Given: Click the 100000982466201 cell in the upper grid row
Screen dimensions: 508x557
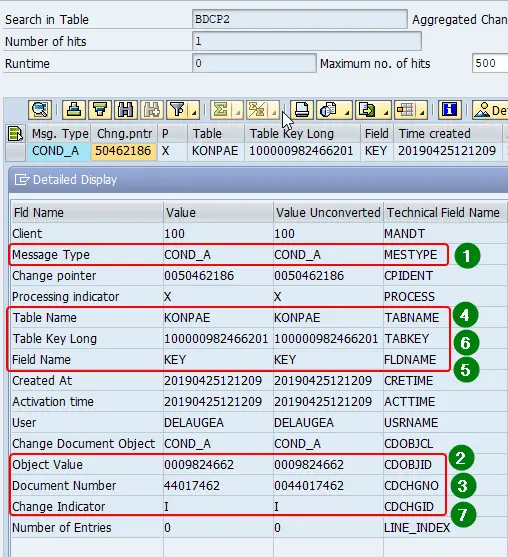Looking at the screenshot, I should click(301, 151).
